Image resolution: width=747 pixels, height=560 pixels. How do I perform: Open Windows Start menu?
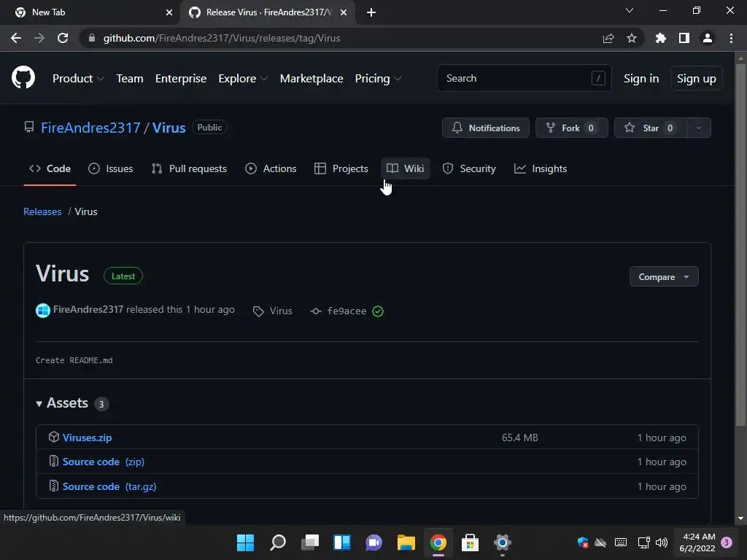pyautogui.click(x=245, y=542)
